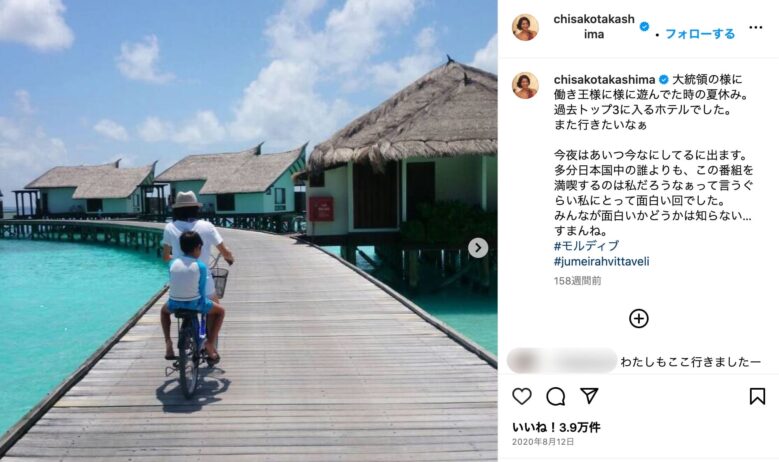Screen dimensions: 779x462
Task: Open the #モルディブ hashtag
Action: 587,246
